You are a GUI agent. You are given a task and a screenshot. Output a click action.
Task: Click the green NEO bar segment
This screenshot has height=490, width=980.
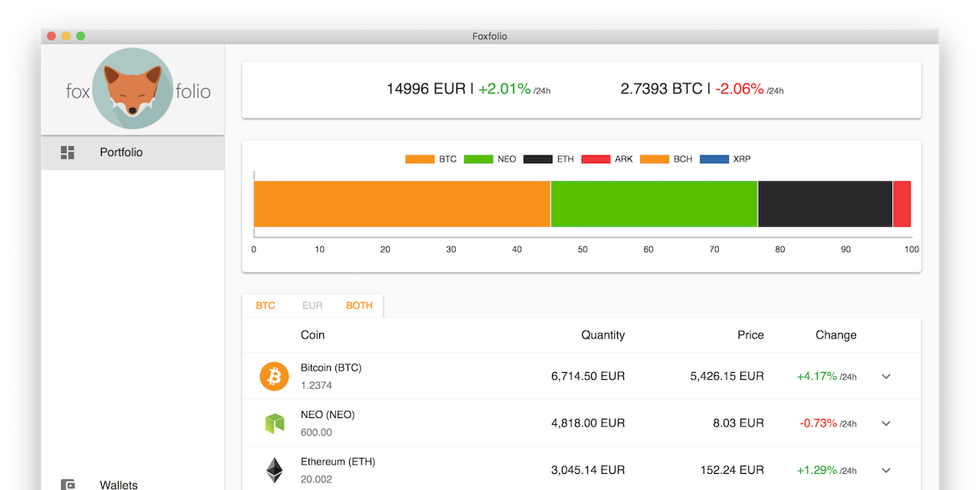pos(655,204)
